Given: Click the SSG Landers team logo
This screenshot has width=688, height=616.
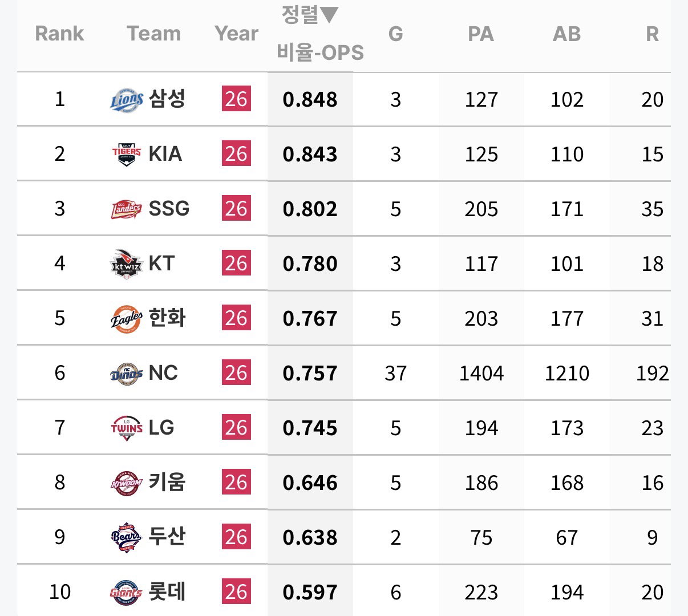Looking at the screenshot, I should tap(126, 209).
